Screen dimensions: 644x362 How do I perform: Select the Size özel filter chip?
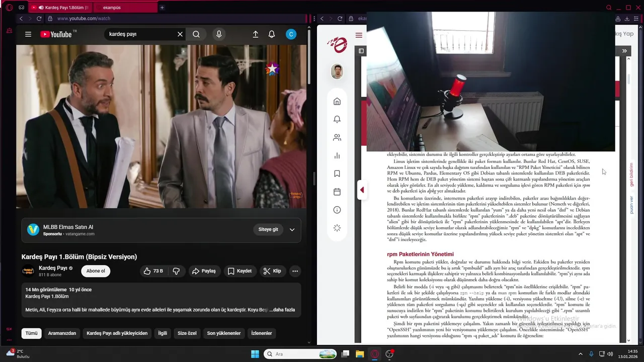click(x=187, y=333)
